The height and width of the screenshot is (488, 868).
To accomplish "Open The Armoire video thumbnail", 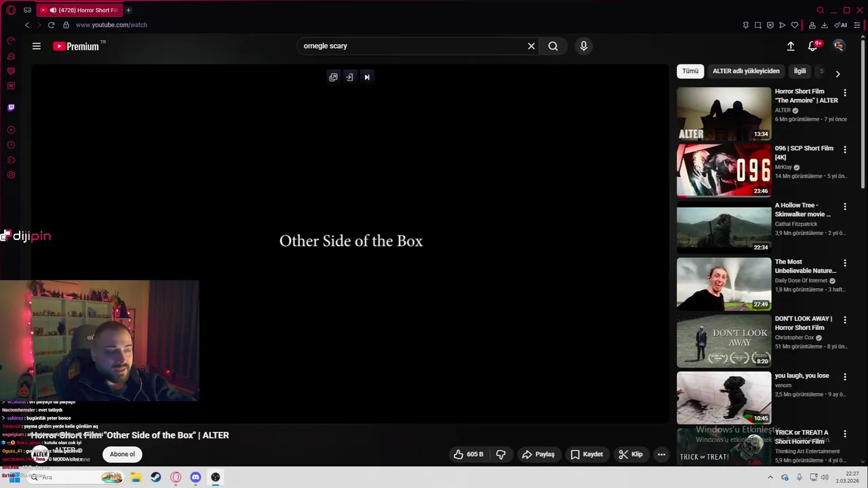I will tap(724, 113).
